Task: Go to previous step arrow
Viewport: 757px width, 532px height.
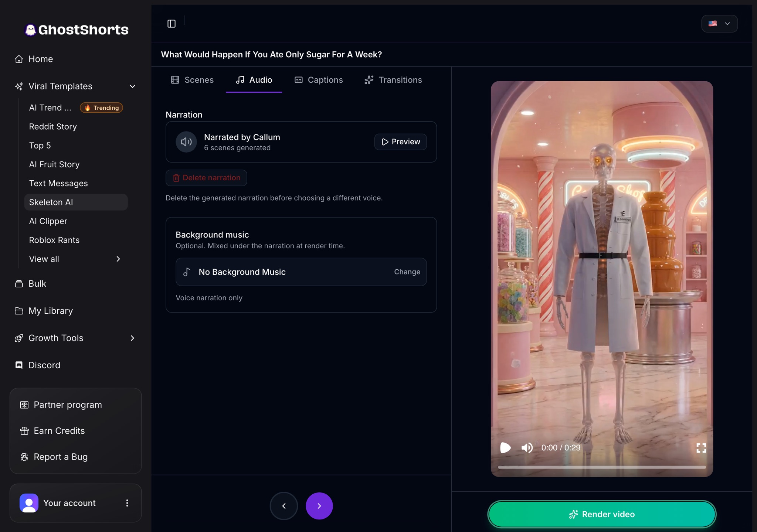Action: click(x=284, y=506)
